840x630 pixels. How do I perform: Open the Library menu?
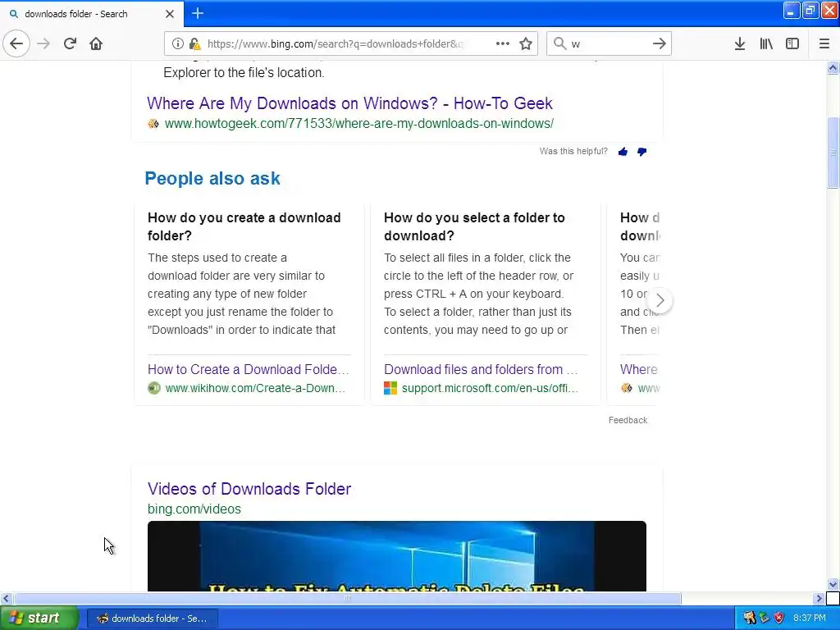766,43
